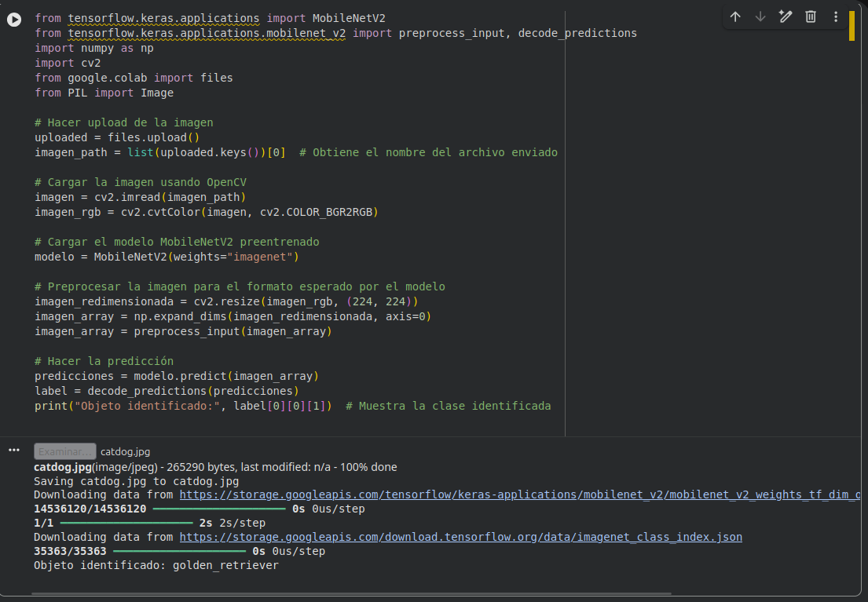This screenshot has width=868, height=602.
Task: Click 'uploaded = files.upload()' line
Action: click(x=117, y=138)
